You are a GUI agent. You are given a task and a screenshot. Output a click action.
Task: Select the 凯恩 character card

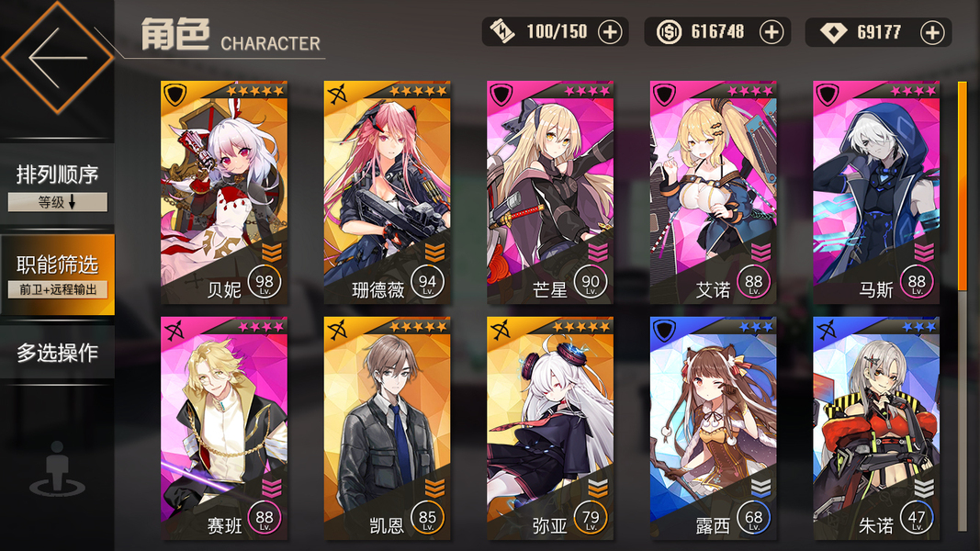[387, 428]
